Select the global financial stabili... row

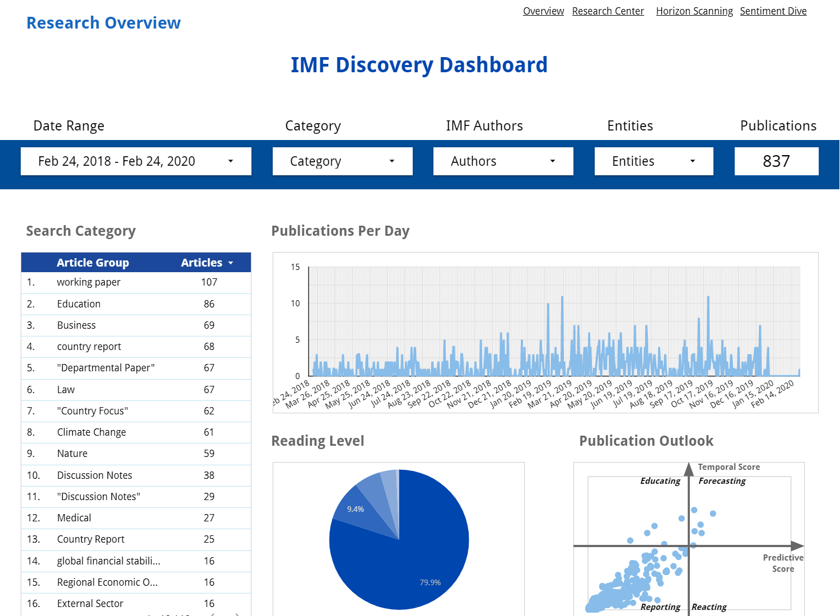point(136,561)
